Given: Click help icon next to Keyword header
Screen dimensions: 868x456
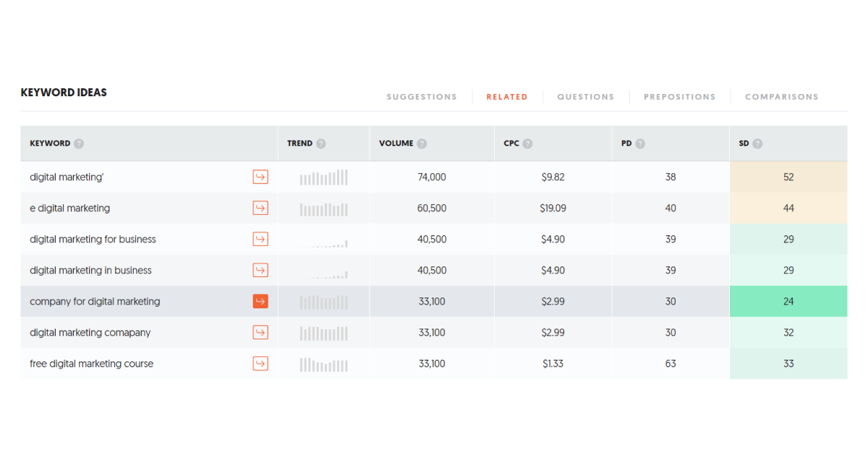Looking at the screenshot, I should tap(79, 143).
